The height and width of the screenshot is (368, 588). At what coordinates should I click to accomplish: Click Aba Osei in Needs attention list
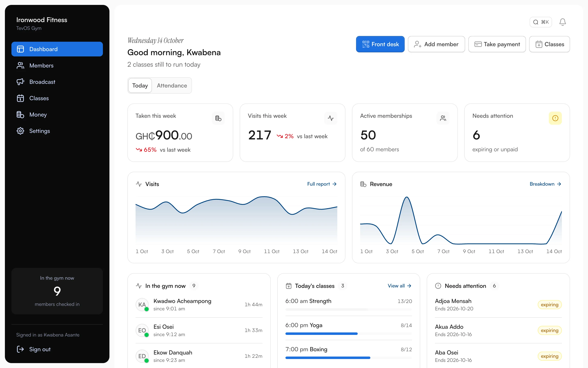pos(446,352)
